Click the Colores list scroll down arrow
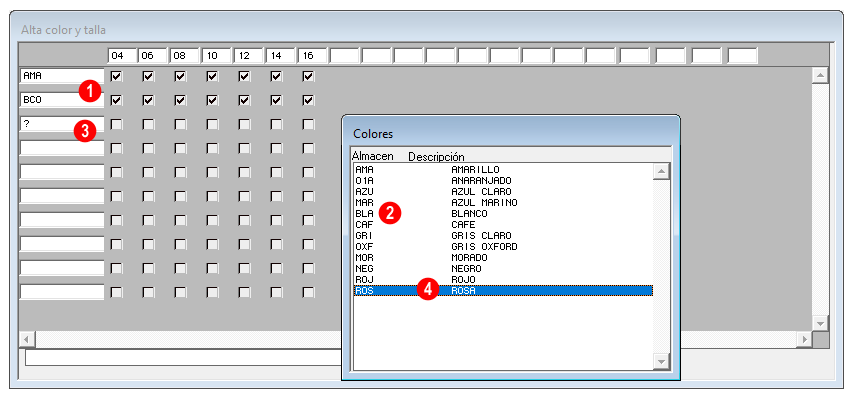 tap(661, 361)
